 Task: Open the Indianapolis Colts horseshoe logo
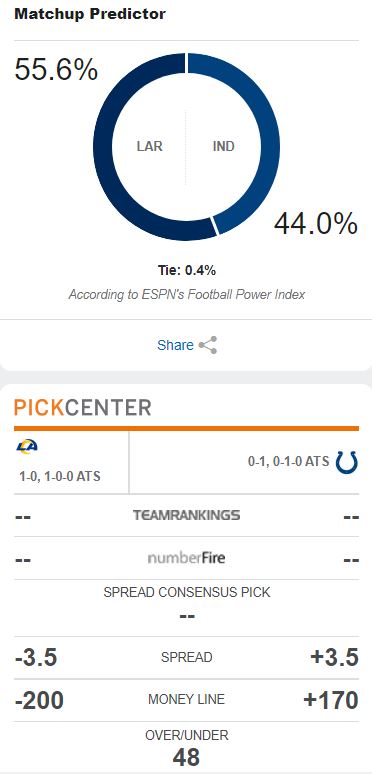[346, 463]
